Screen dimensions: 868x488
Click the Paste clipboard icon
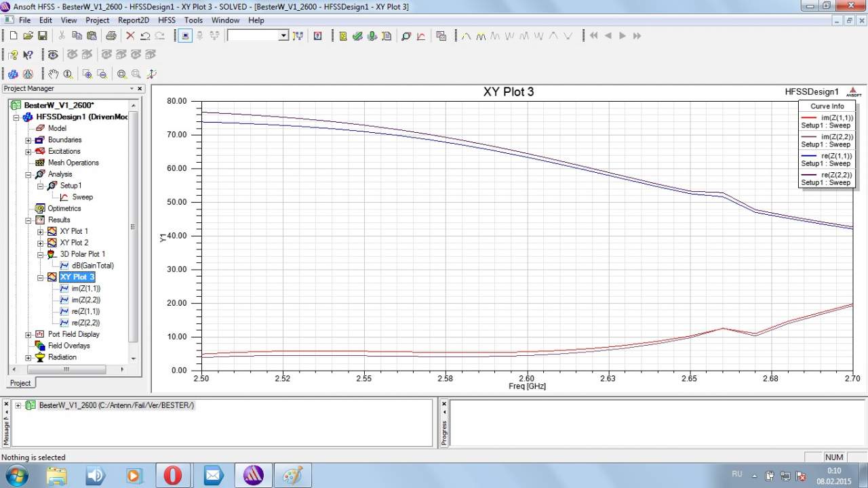point(91,35)
